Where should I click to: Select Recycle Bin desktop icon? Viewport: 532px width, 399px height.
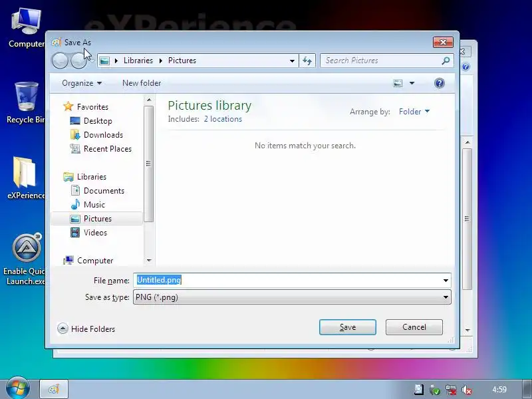coord(26,103)
